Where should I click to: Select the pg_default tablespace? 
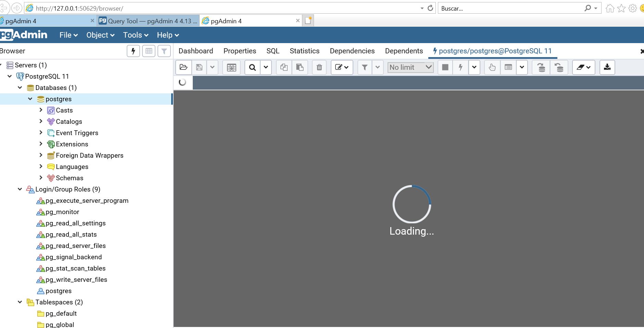coord(61,314)
